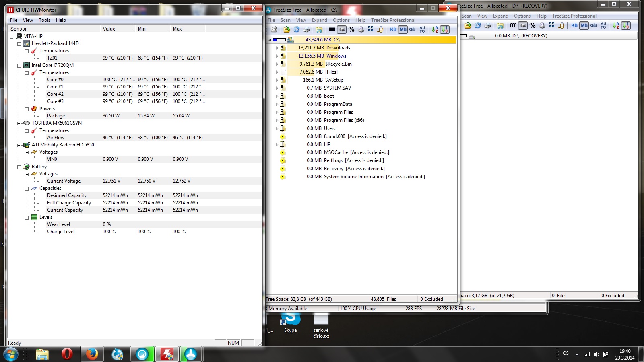The height and width of the screenshot is (362, 644).
Task: Sort by size (1-9) in TreeSize C:\ window
Action: point(445,29)
